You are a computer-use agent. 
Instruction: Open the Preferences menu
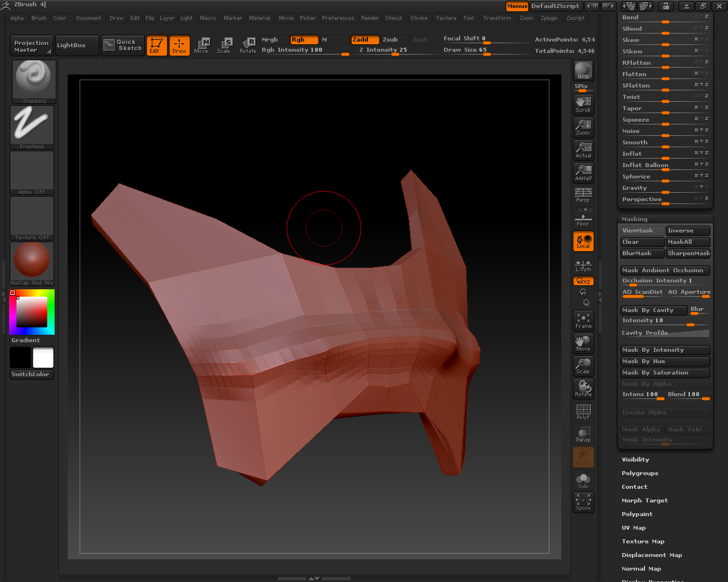tap(338, 18)
